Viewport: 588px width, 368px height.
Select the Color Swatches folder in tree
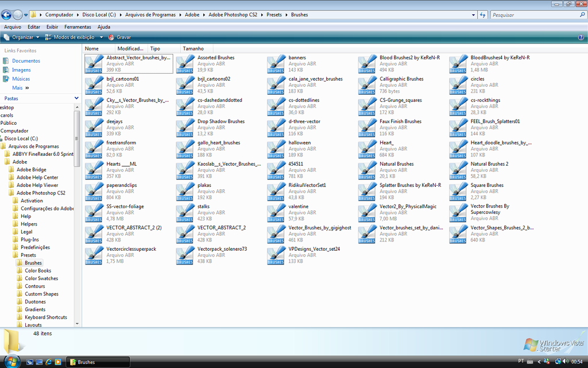pos(41,278)
